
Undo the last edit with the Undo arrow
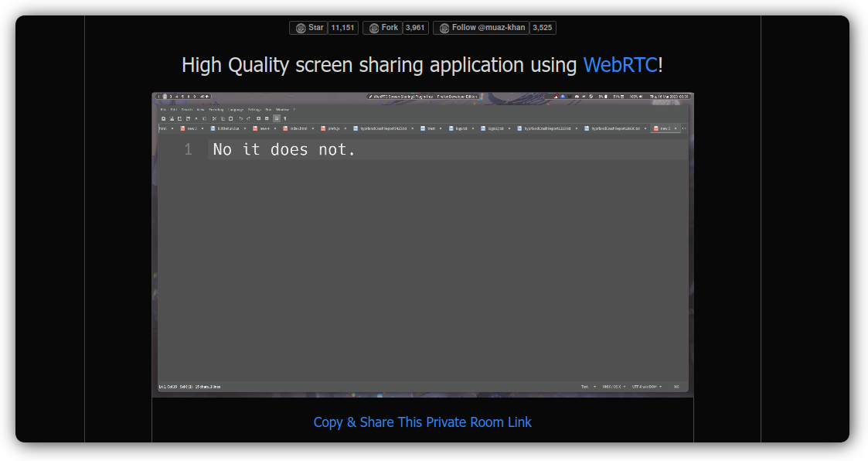240,118
